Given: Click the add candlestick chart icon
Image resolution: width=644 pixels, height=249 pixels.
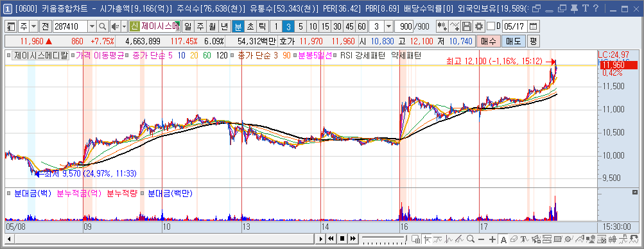Looking at the screenshot, I should pos(442,27).
